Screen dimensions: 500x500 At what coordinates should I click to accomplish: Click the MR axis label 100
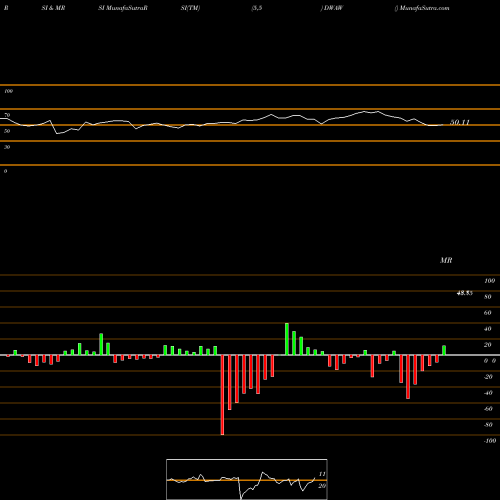click(489, 281)
